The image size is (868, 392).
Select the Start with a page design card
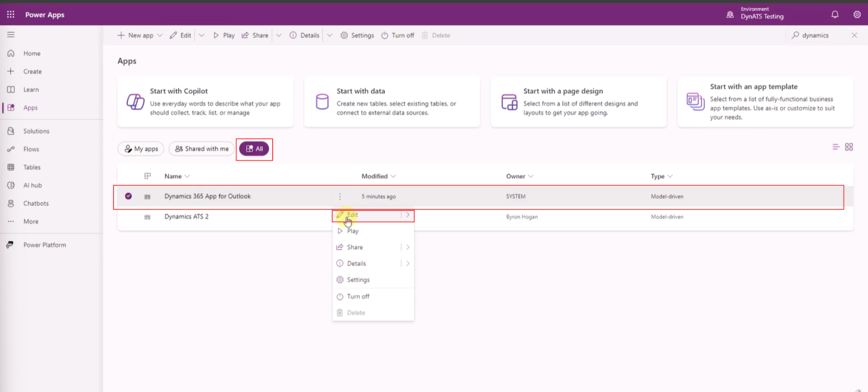579,102
